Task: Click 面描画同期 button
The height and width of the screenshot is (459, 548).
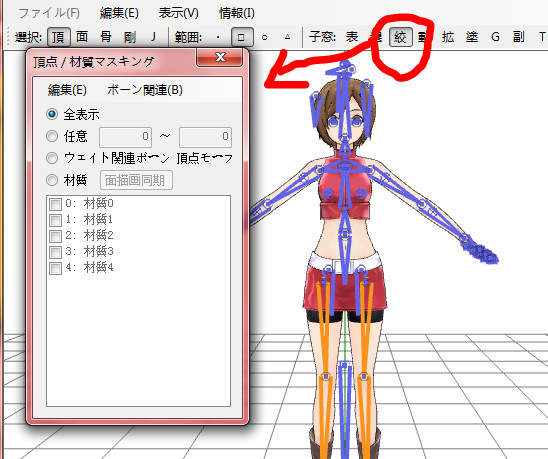Action: 136,180
